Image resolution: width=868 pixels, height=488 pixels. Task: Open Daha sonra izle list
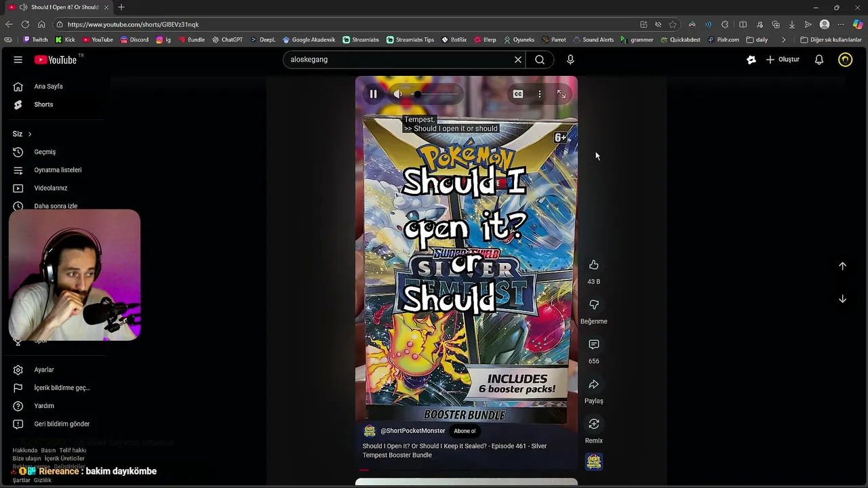pos(54,205)
